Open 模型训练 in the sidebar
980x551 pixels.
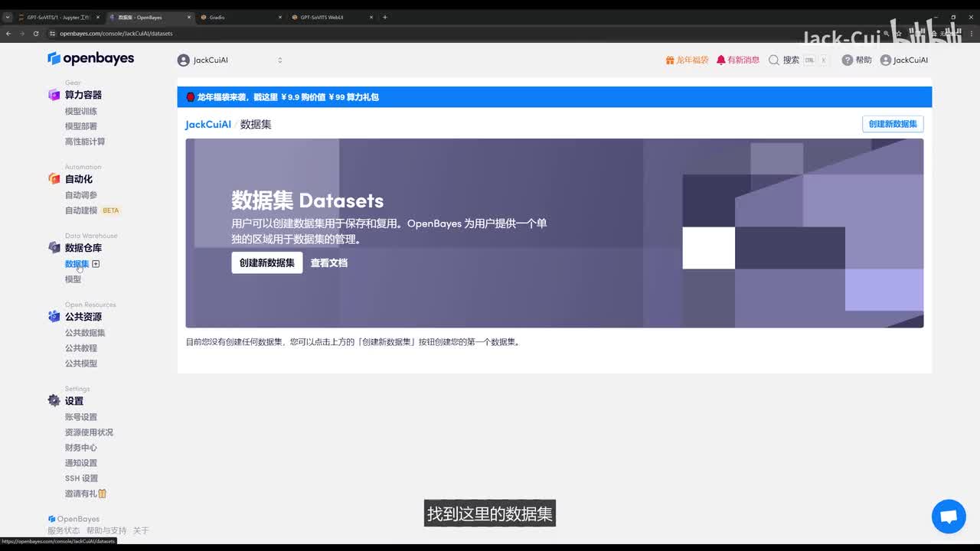(81, 111)
